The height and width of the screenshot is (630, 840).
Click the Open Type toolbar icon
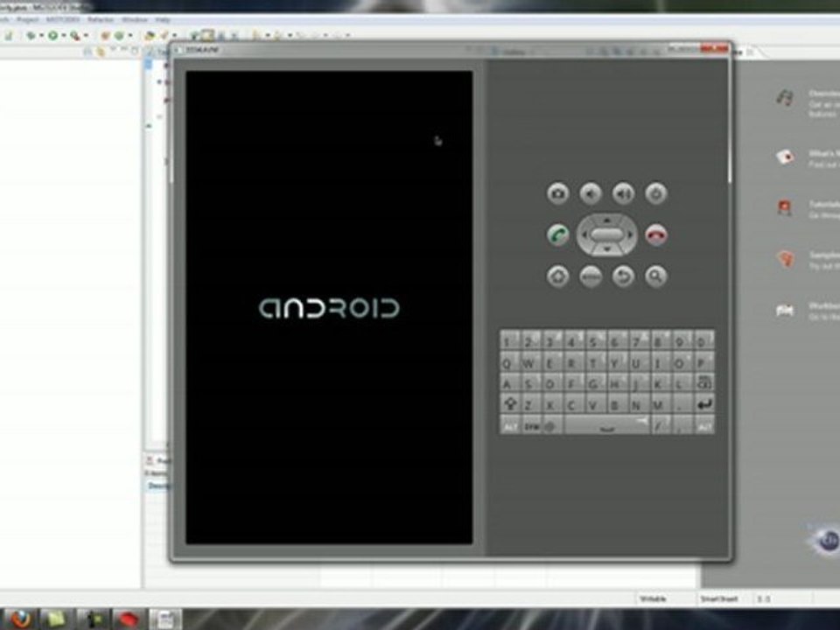point(150,35)
